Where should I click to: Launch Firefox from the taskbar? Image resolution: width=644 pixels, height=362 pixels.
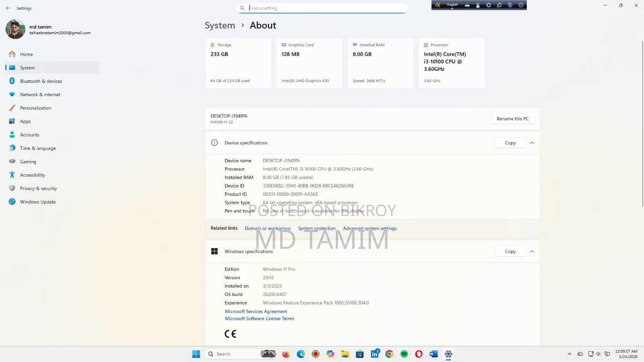(286, 354)
